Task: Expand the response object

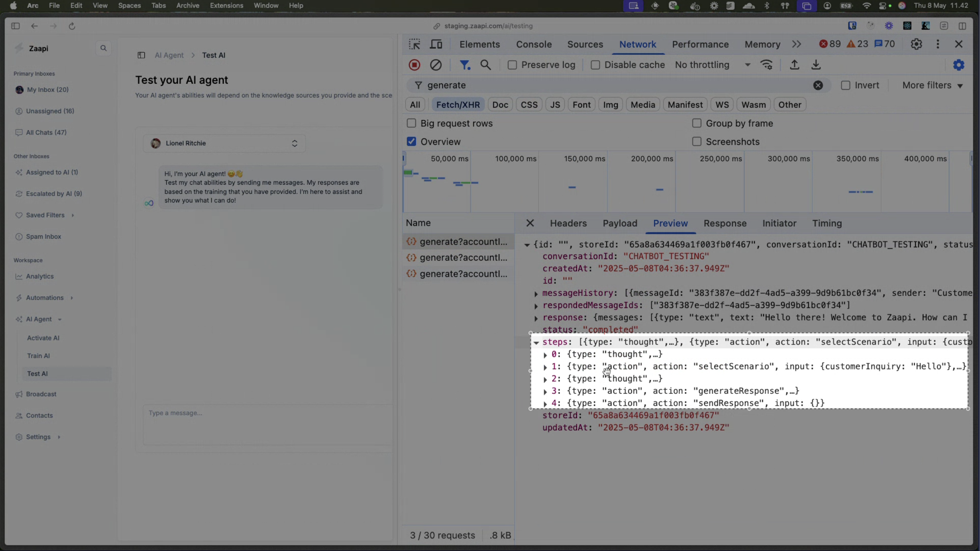Action: click(x=536, y=318)
